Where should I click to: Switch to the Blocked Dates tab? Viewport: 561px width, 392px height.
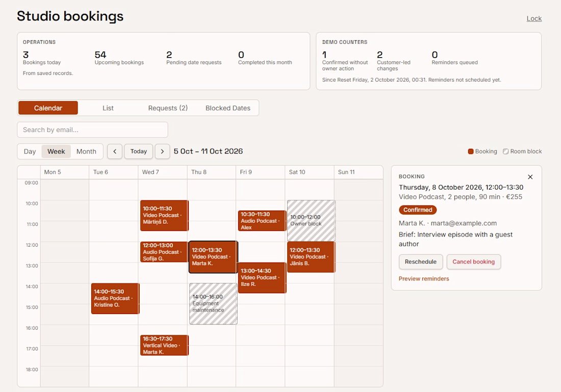228,108
